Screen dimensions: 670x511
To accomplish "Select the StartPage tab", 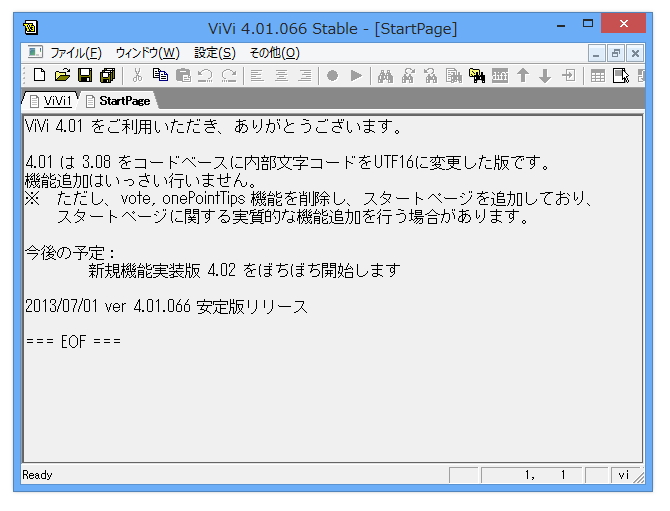I will pyautogui.click(x=118, y=101).
